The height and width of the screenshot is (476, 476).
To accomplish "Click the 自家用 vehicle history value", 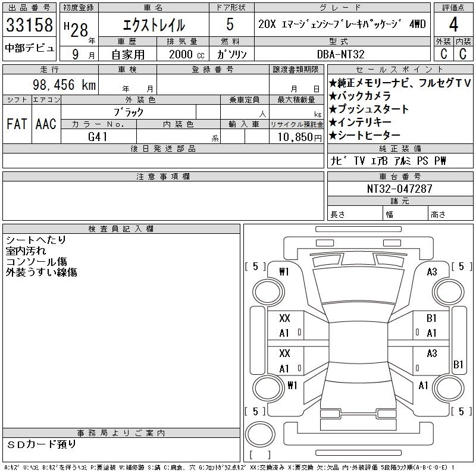I will [128, 55].
